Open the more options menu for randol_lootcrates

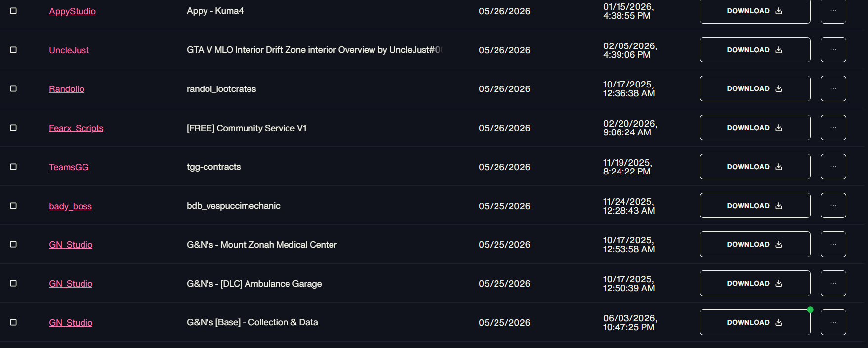click(833, 88)
